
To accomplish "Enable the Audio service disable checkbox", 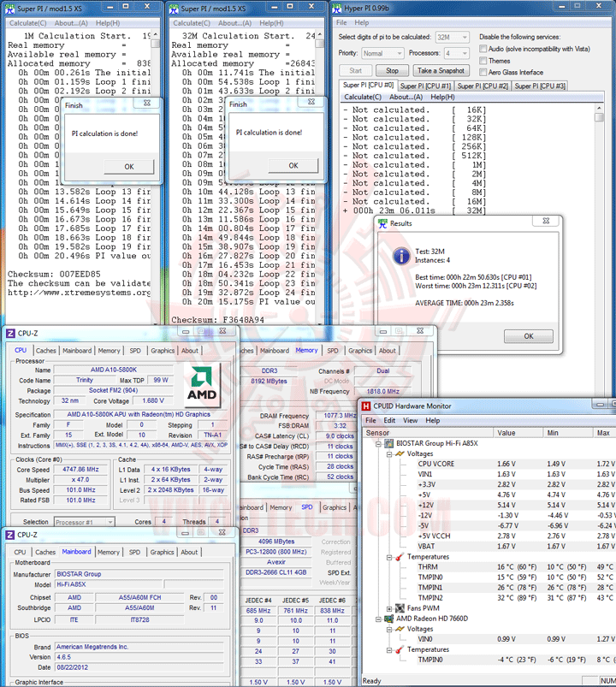I will [483, 49].
